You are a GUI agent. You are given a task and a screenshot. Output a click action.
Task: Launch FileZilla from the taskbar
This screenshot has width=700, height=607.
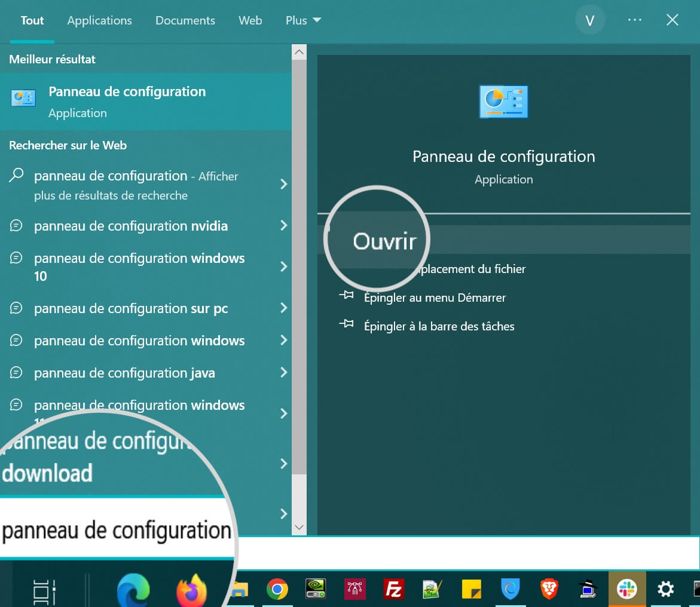pos(394,589)
